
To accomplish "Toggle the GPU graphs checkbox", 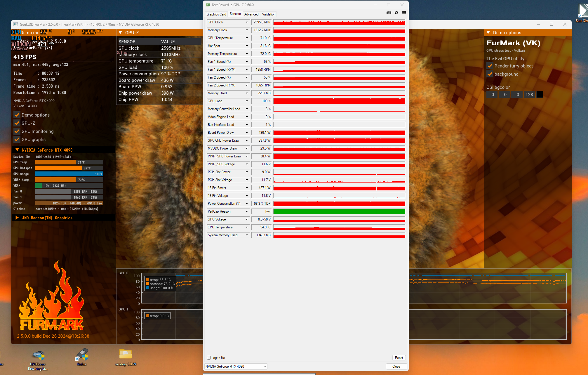I will 17,140.
